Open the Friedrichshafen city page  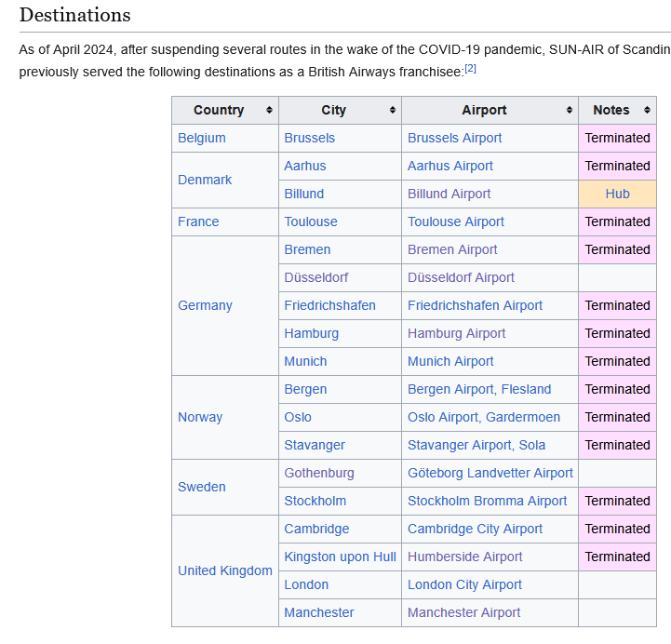(x=329, y=305)
